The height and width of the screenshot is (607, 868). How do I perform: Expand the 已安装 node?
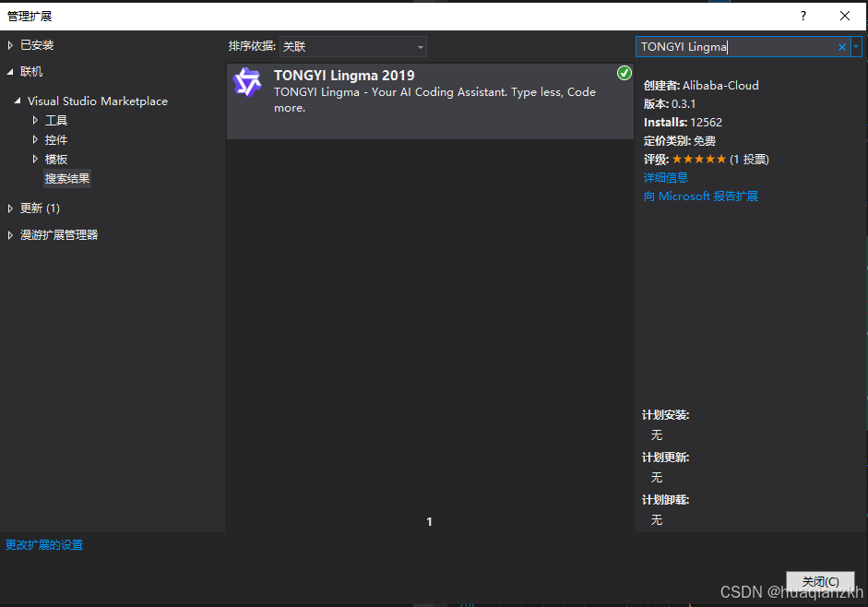10,45
